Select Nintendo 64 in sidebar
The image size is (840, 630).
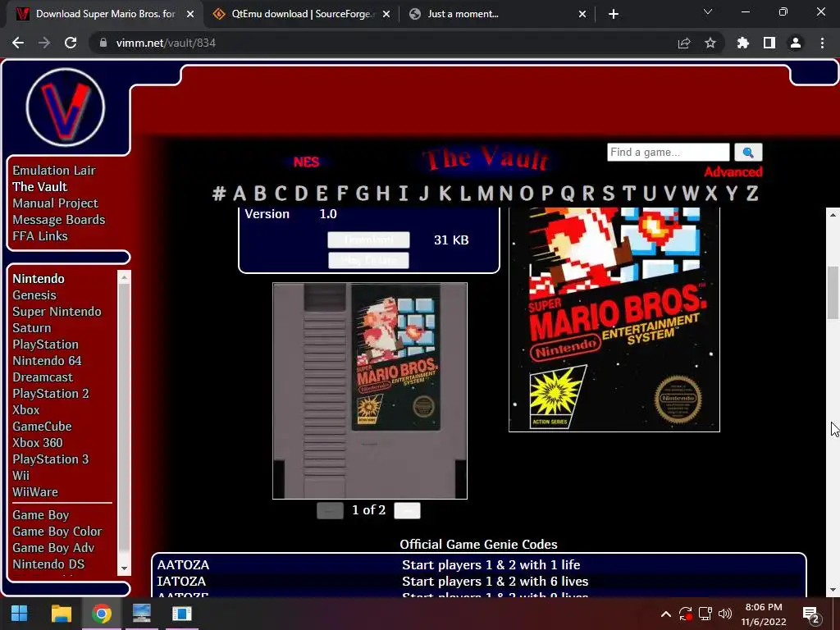click(47, 361)
